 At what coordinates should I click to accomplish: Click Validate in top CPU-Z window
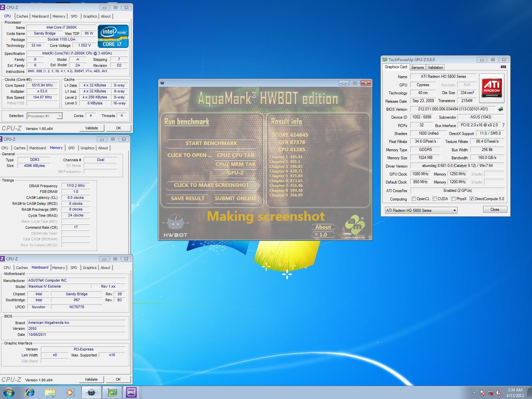coord(91,128)
